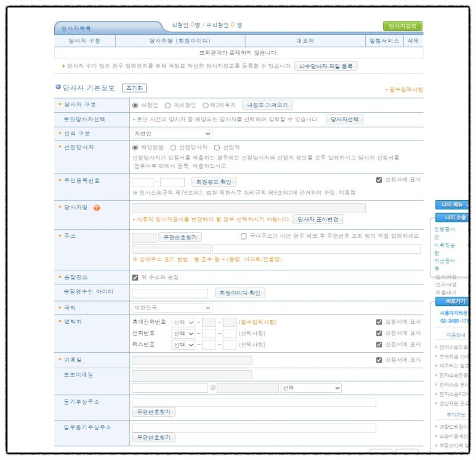
Task: Click the 송달영수인 아이디 input field
Action: (170, 294)
